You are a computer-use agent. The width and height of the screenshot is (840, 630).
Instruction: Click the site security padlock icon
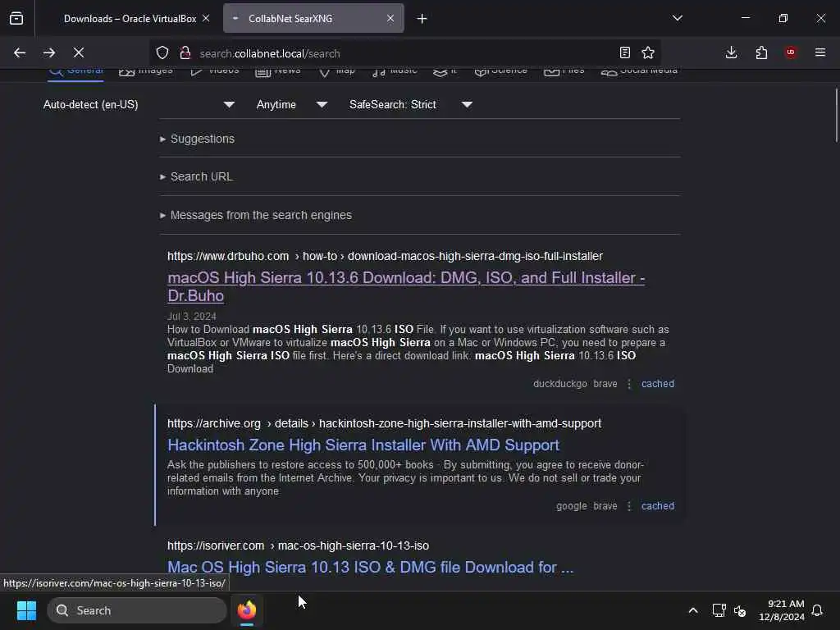185,53
